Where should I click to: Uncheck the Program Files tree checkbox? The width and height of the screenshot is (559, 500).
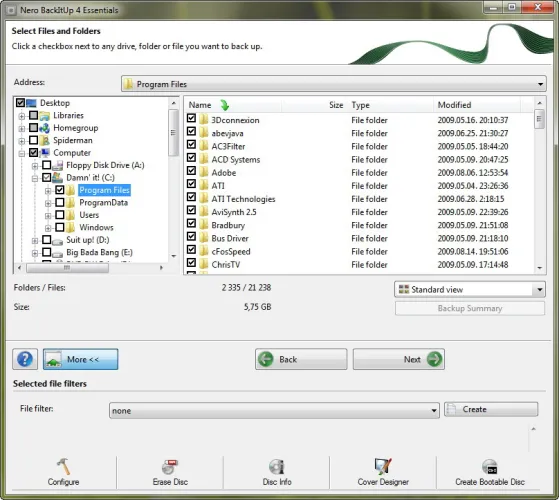pyautogui.click(x=60, y=190)
